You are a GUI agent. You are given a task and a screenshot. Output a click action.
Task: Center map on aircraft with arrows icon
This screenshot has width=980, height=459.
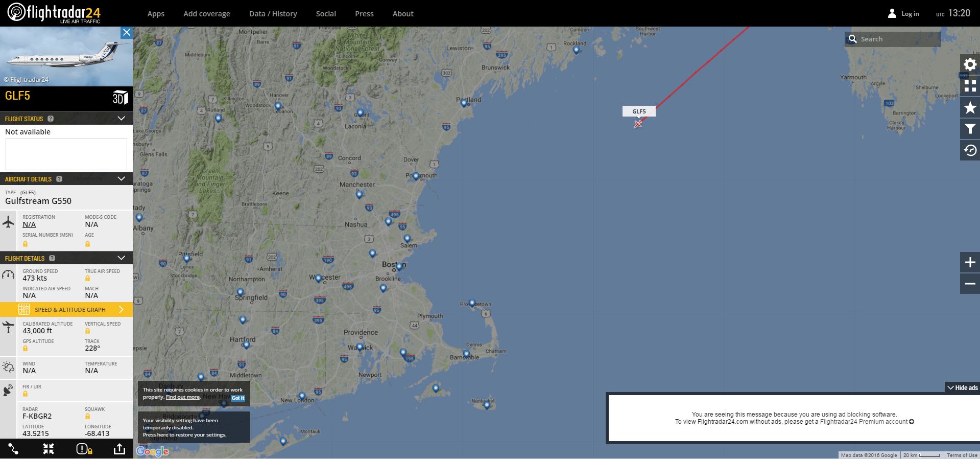pyautogui.click(x=49, y=449)
